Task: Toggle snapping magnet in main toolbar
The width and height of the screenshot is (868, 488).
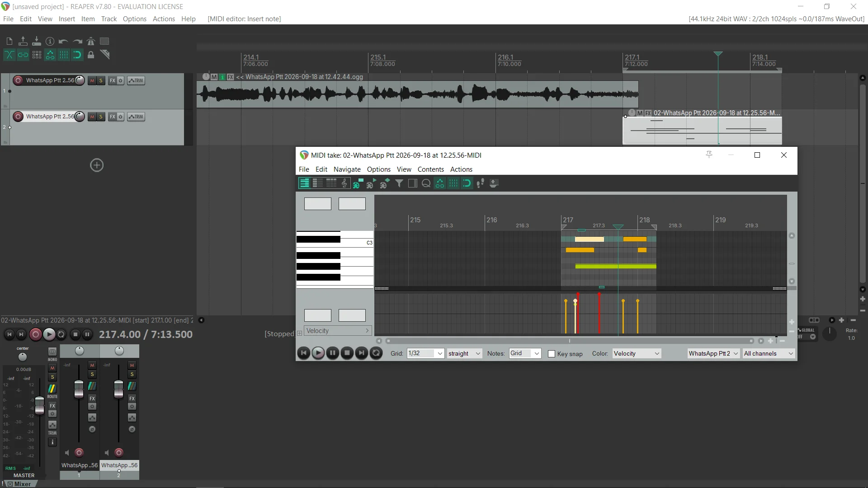Action: pyautogui.click(x=77, y=55)
